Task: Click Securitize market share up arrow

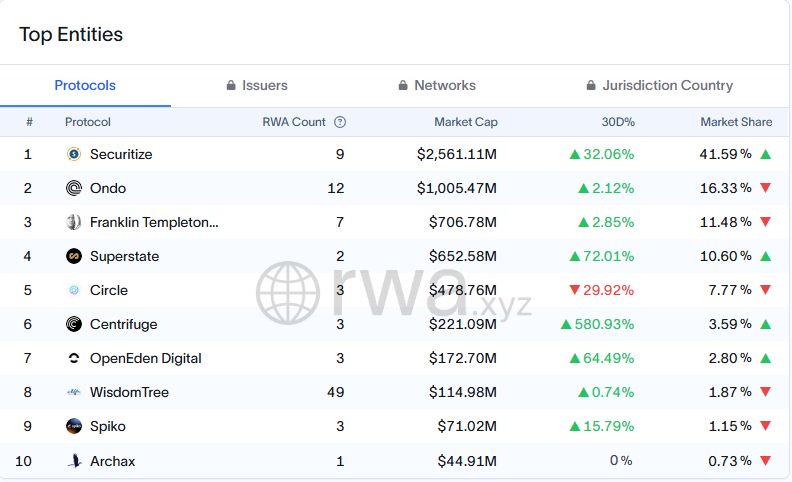Action: (766, 154)
